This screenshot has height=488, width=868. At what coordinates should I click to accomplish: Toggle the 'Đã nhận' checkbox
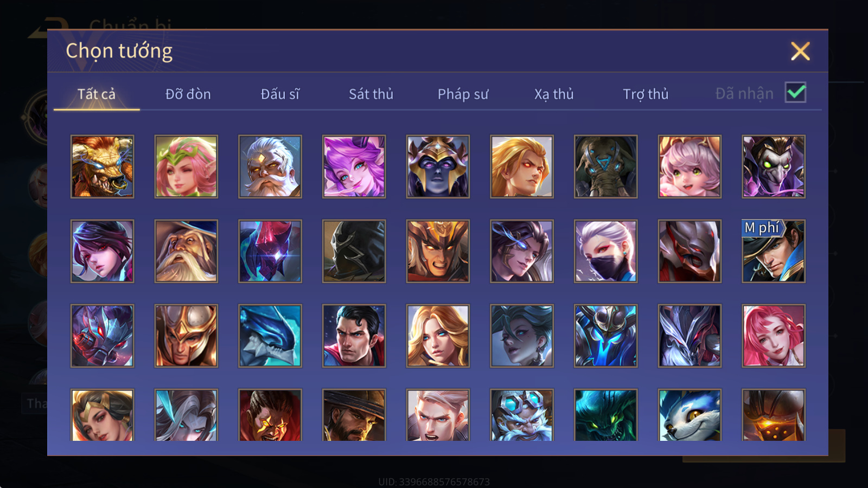coord(795,92)
